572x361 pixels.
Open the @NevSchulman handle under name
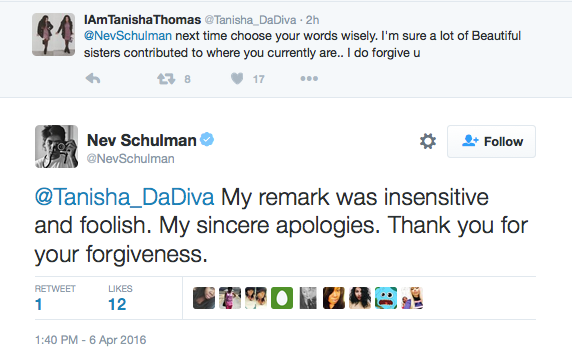[x=131, y=159]
